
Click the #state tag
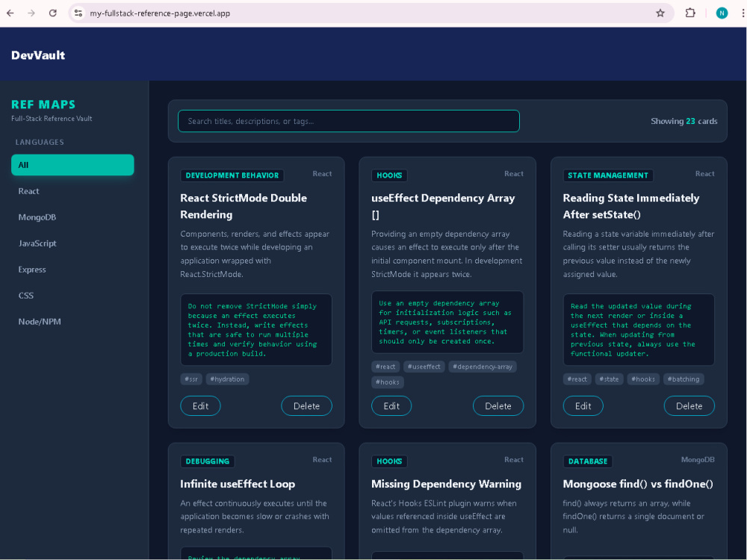[x=610, y=379]
